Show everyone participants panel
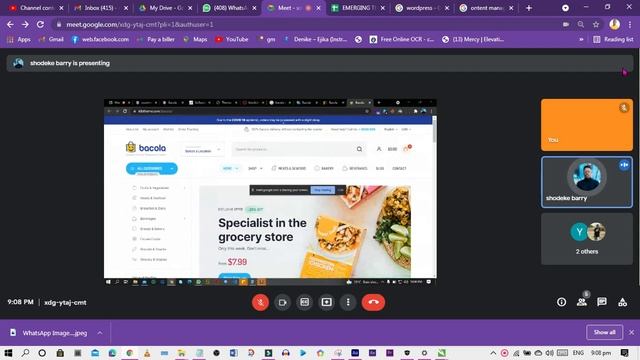 click(x=582, y=302)
